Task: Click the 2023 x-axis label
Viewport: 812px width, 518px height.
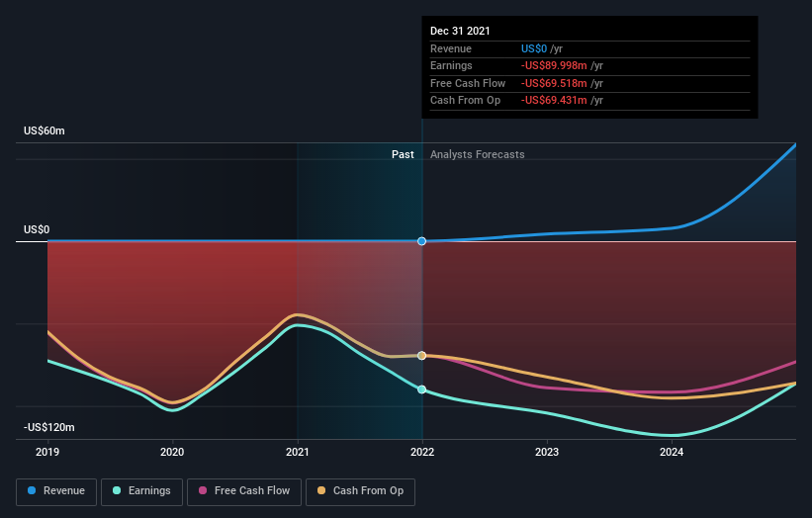Action: (547, 452)
